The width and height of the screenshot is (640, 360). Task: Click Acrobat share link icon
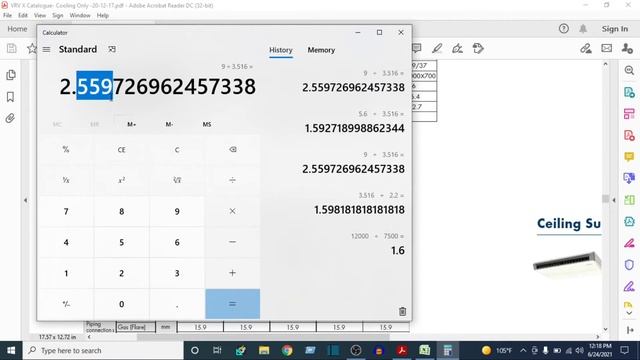pyautogui.click(x=586, y=49)
